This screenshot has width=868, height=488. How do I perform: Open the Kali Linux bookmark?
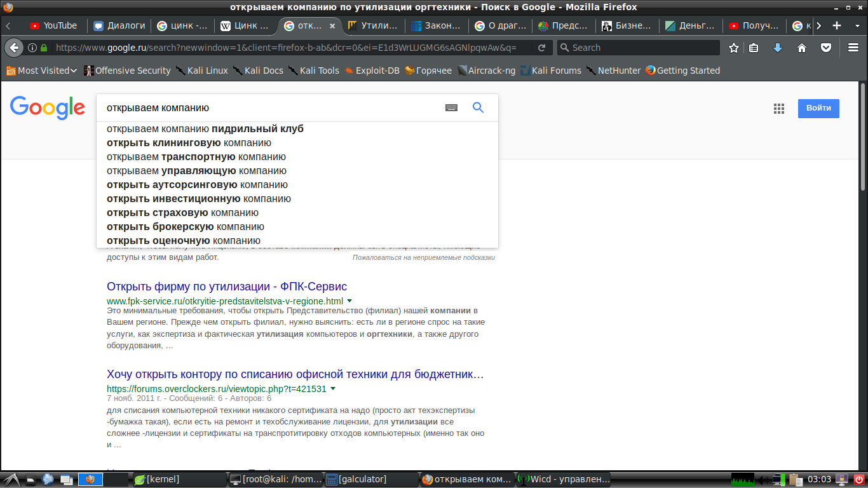[201, 71]
